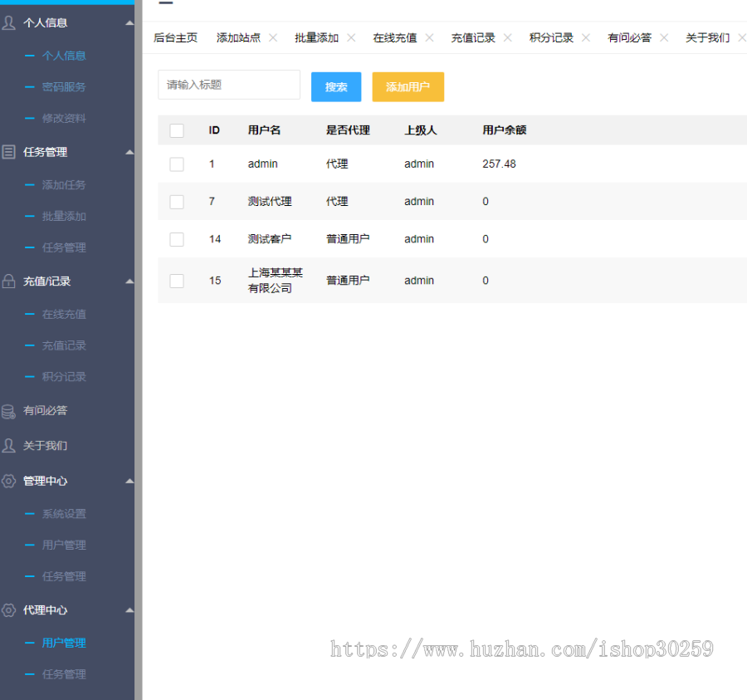Switch to the 充值记录 tab
The image size is (747, 700).
pos(473,37)
